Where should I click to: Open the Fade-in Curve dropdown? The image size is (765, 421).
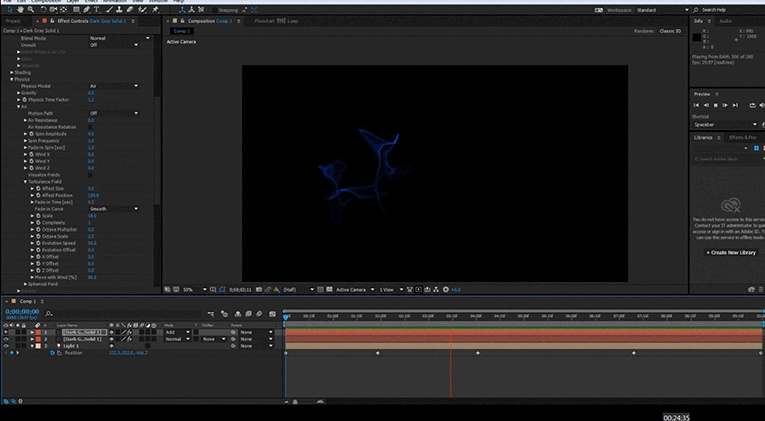[114, 209]
